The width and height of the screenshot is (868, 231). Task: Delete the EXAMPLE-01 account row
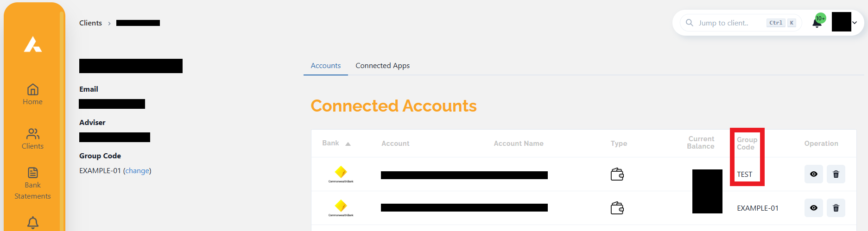[x=836, y=208]
